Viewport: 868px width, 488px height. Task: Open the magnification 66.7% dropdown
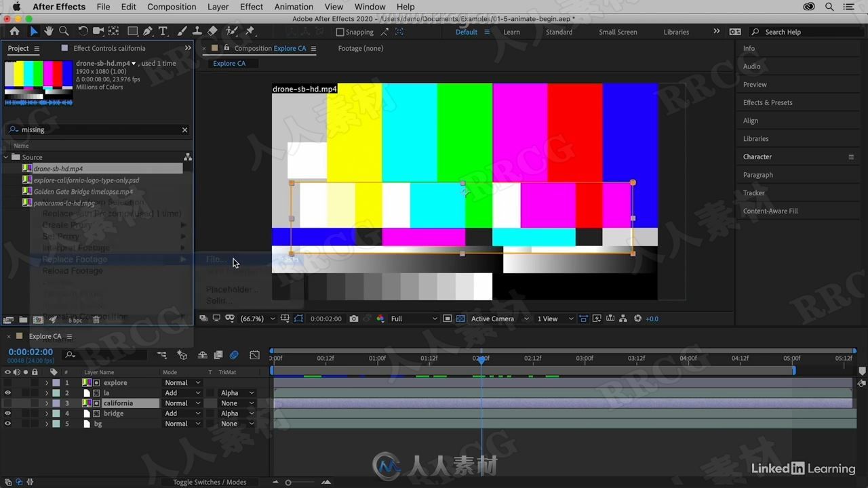[x=258, y=319]
